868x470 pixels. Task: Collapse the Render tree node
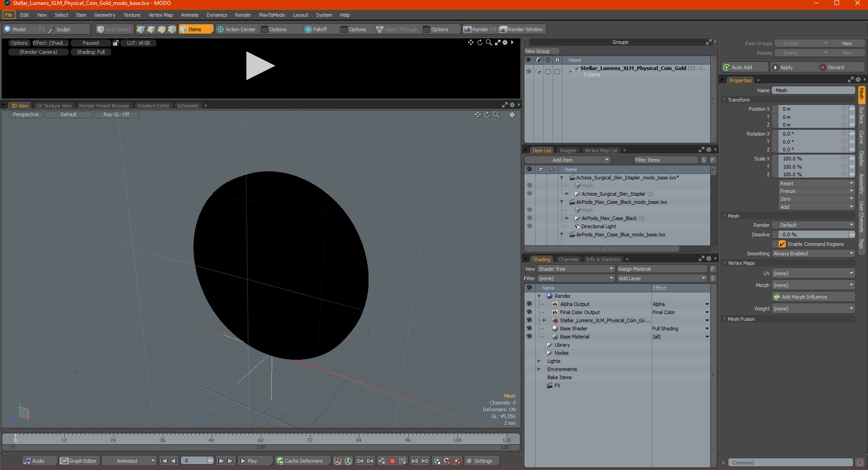[539, 296]
